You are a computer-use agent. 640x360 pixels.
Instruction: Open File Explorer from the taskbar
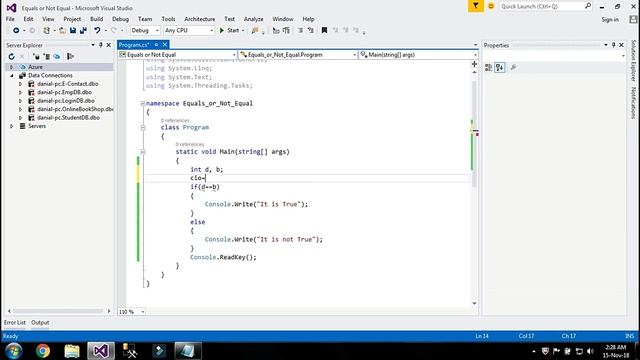point(72,351)
